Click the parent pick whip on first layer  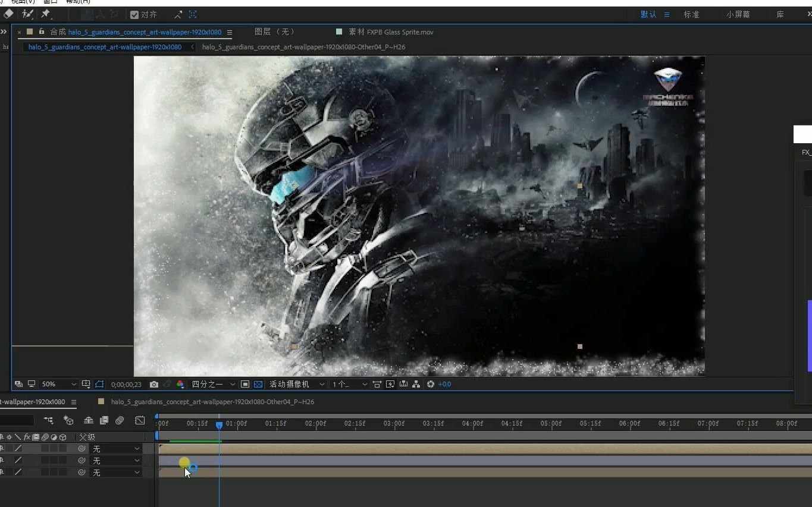81,449
